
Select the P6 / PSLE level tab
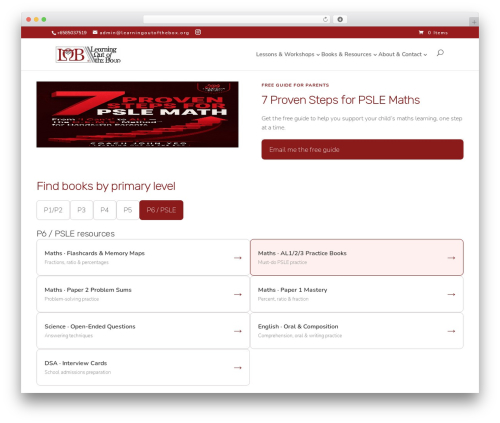[x=161, y=210]
